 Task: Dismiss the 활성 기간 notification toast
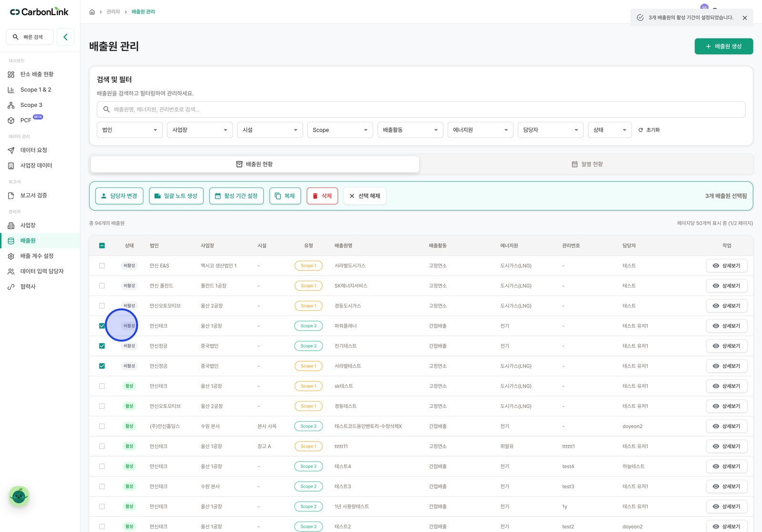point(744,18)
